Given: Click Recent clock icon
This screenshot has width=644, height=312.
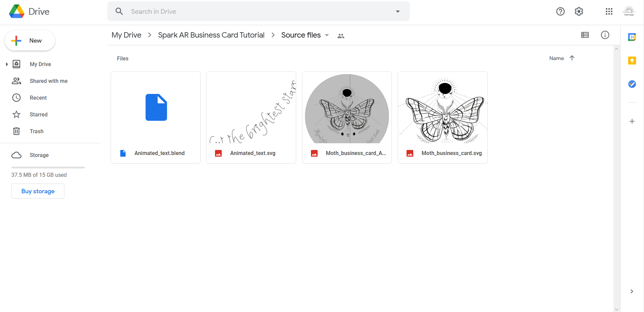Looking at the screenshot, I should (x=16, y=98).
